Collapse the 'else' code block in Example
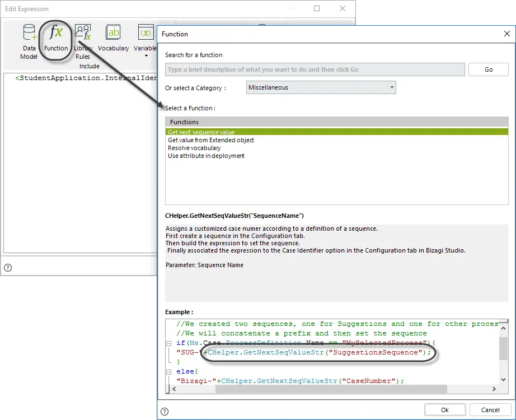516x420 pixels. (169, 372)
